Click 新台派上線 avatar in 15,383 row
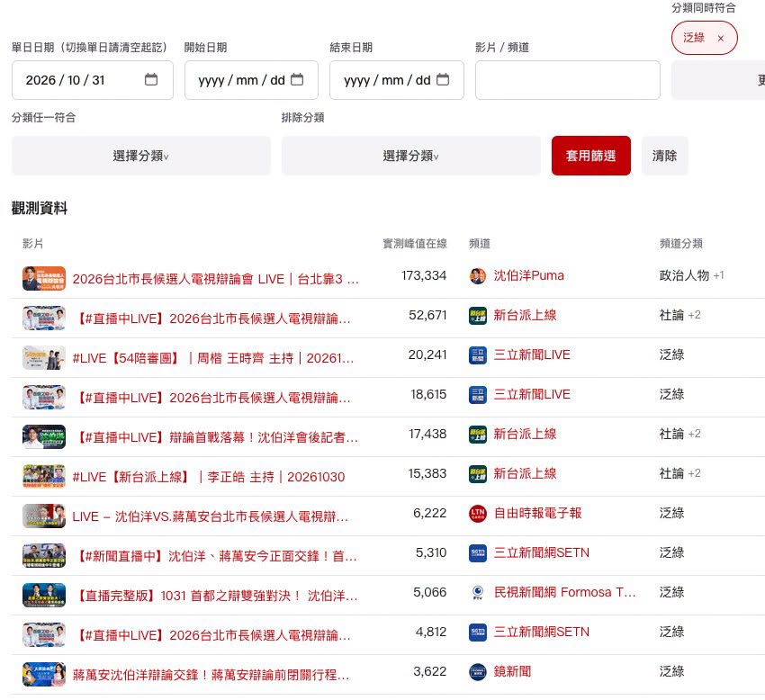Screen dimensions: 765x700 click(478, 473)
